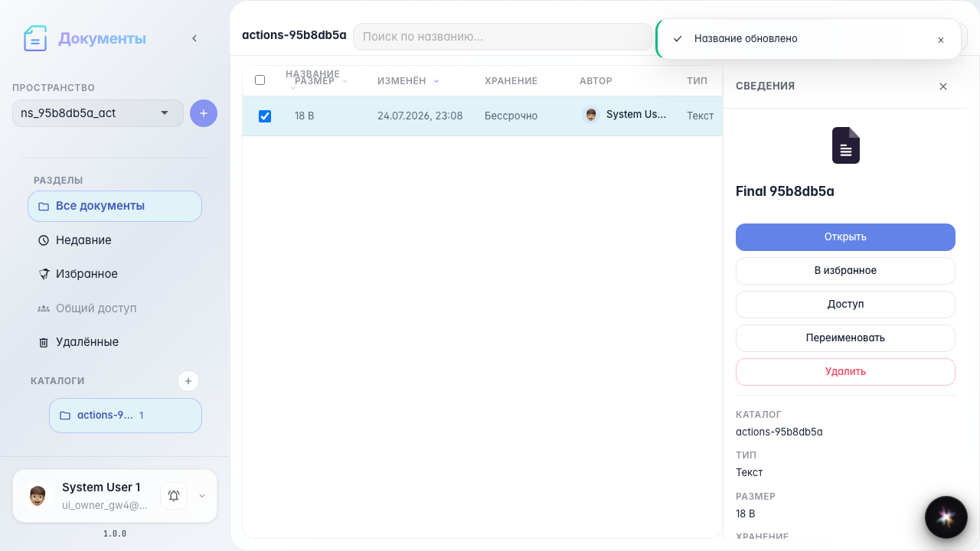Click the Документы app logo icon
Screen dimensions: 980x551
(x=35, y=38)
